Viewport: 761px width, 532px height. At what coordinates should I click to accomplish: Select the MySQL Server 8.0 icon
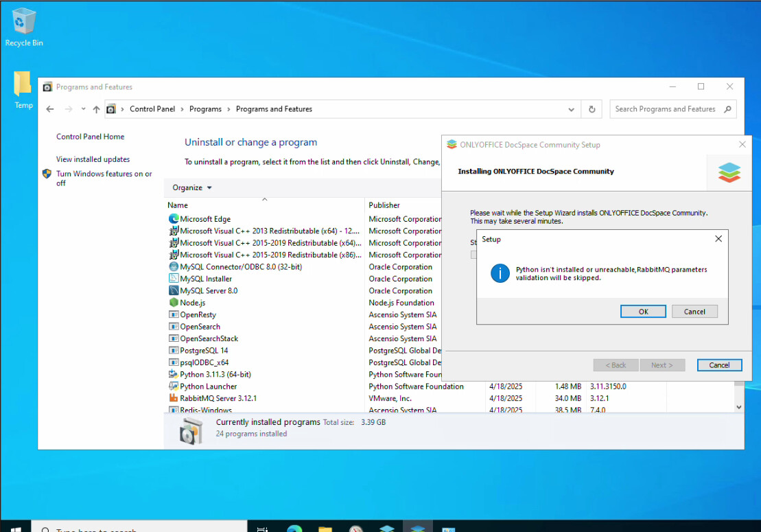pos(173,290)
